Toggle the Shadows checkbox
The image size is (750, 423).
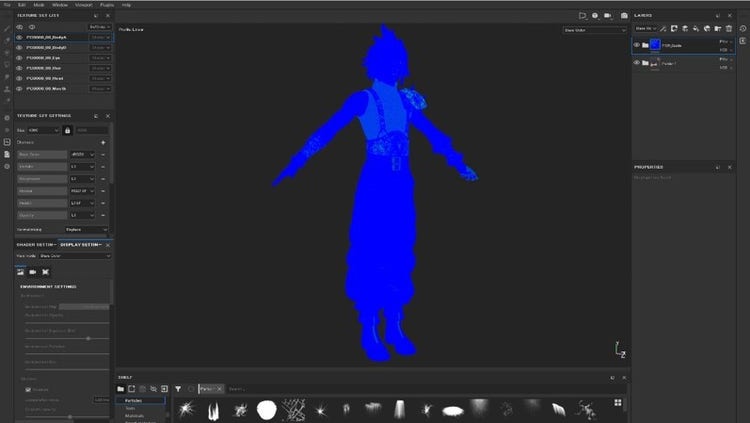(28, 390)
